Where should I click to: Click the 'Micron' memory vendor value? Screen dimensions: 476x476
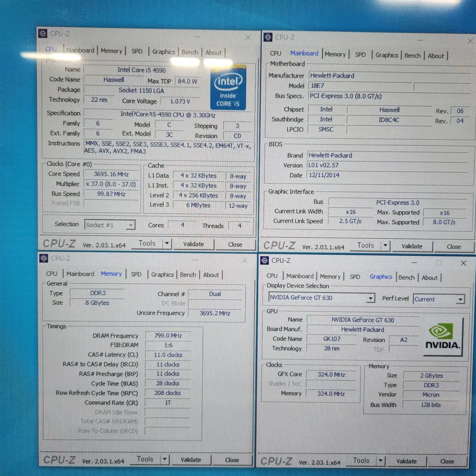coord(431,395)
